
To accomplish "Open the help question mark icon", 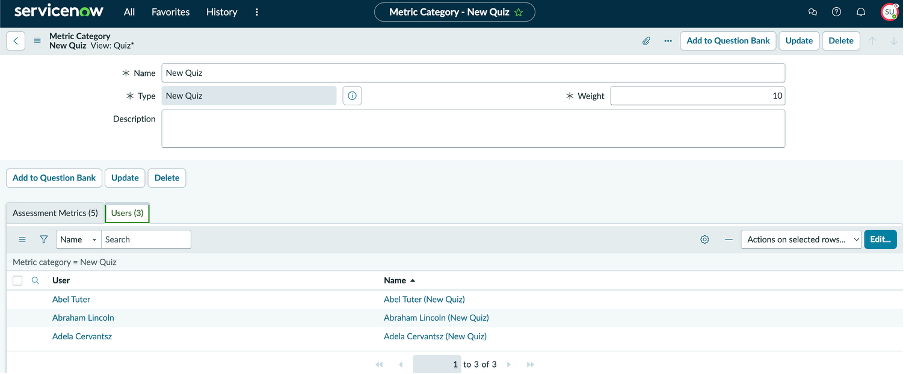I will pos(837,12).
